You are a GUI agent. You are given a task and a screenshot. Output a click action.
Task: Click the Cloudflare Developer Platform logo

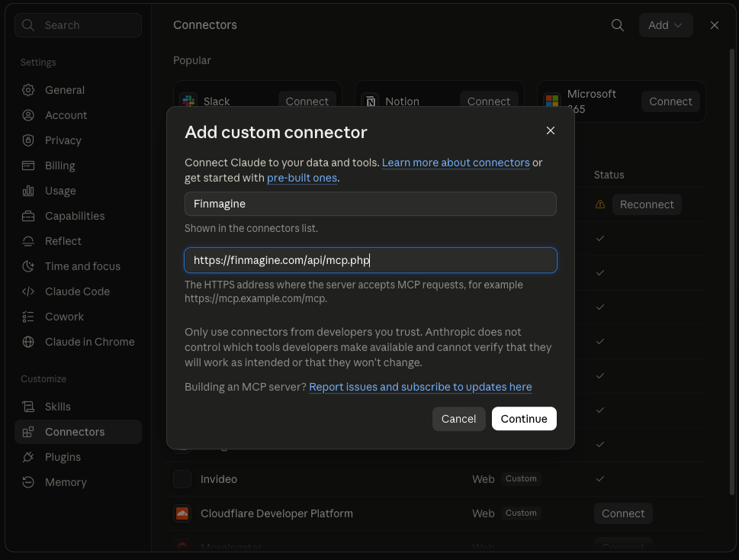click(182, 513)
